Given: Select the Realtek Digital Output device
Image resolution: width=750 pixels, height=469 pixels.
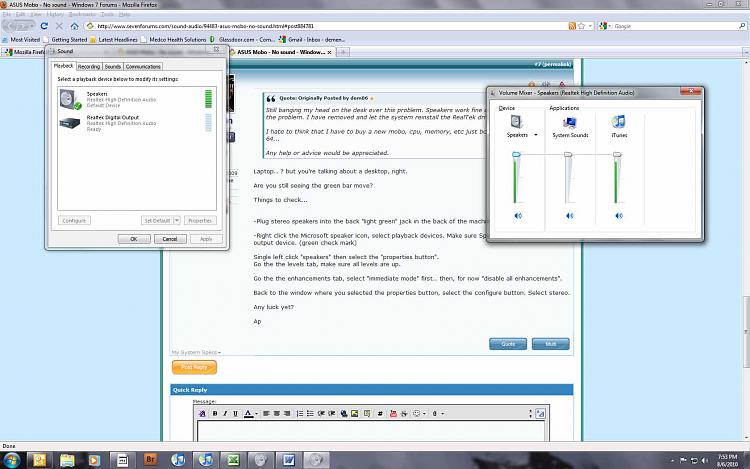Looking at the screenshot, I should (137, 123).
